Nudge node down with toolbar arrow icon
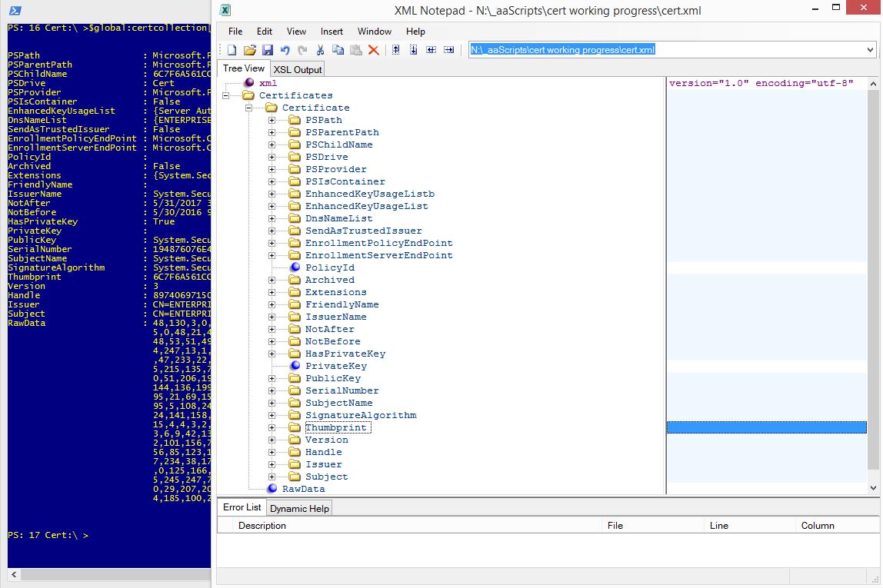The image size is (883, 588). [x=413, y=50]
